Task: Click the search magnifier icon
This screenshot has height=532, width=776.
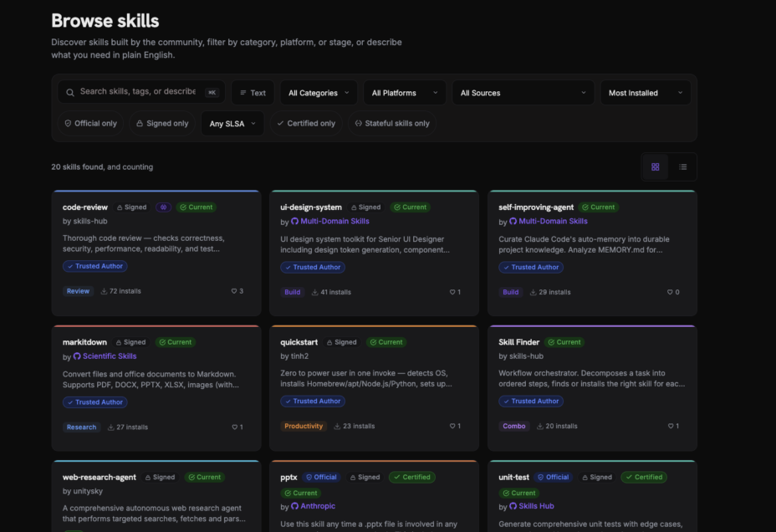Action: [70, 93]
